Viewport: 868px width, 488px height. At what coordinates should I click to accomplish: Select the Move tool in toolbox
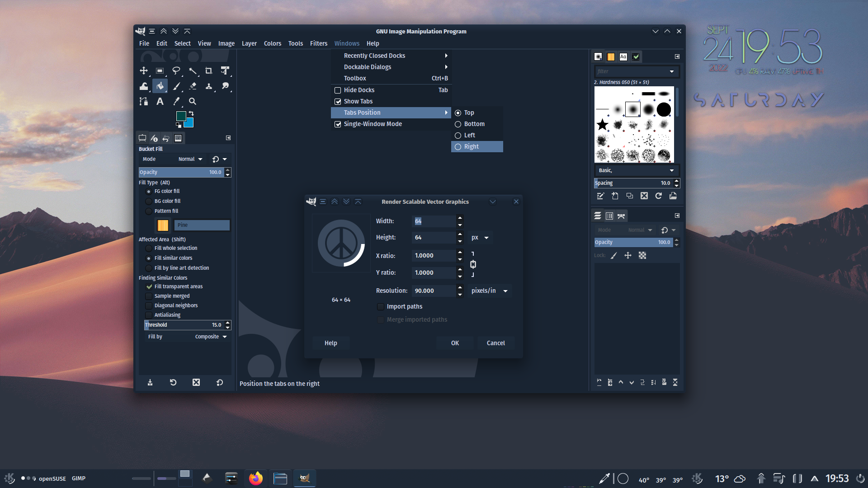click(x=144, y=70)
